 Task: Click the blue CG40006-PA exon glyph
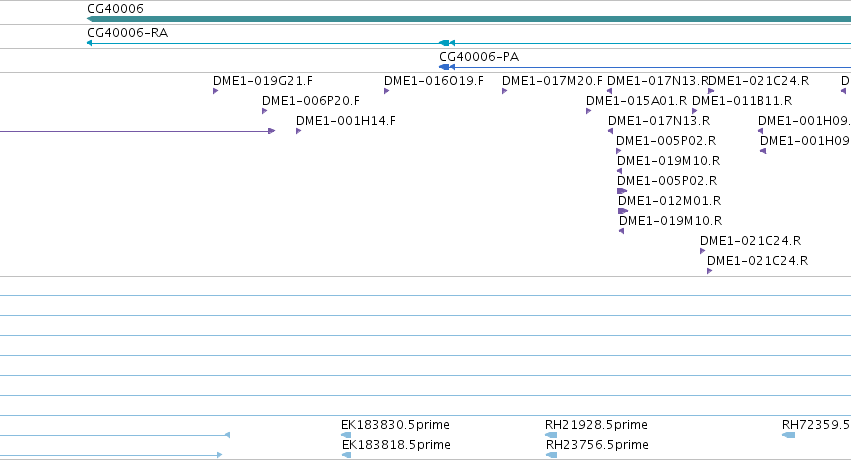pos(444,67)
